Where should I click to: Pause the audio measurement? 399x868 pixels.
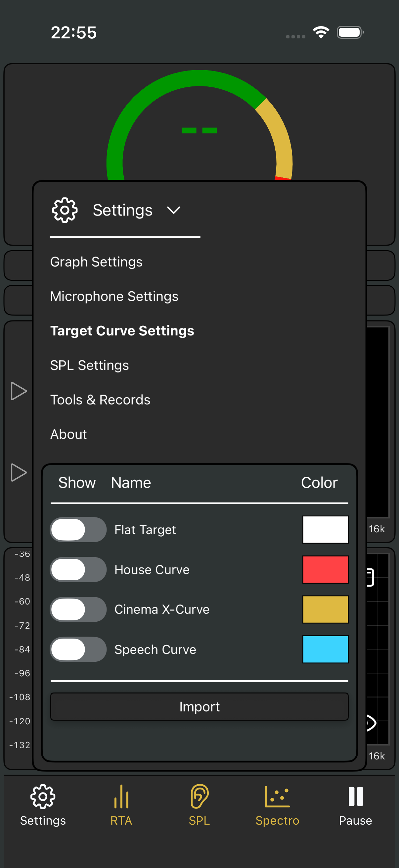tap(355, 805)
